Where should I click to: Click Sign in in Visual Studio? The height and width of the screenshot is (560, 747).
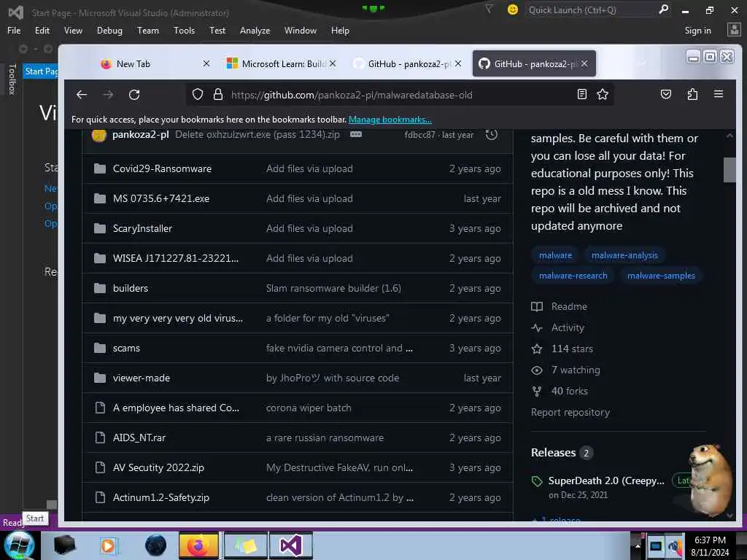(697, 31)
